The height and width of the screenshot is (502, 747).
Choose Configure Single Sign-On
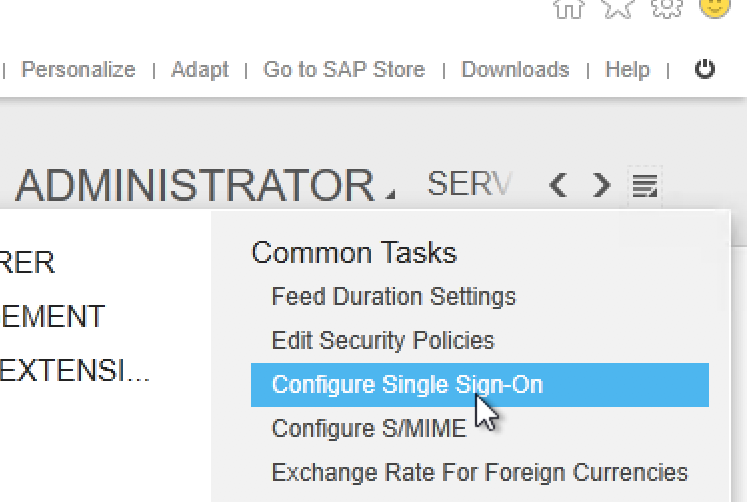[x=407, y=385]
